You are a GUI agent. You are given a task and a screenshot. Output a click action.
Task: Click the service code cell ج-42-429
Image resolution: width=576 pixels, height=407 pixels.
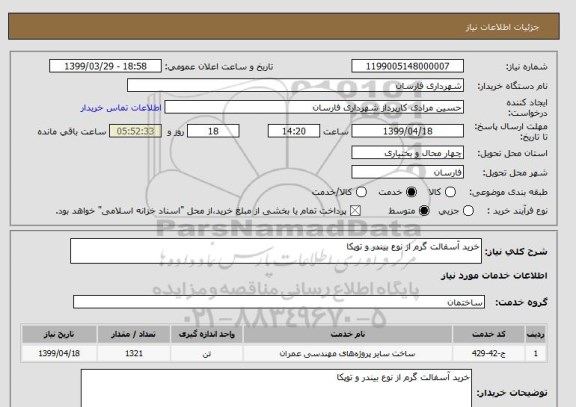tap(489, 354)
